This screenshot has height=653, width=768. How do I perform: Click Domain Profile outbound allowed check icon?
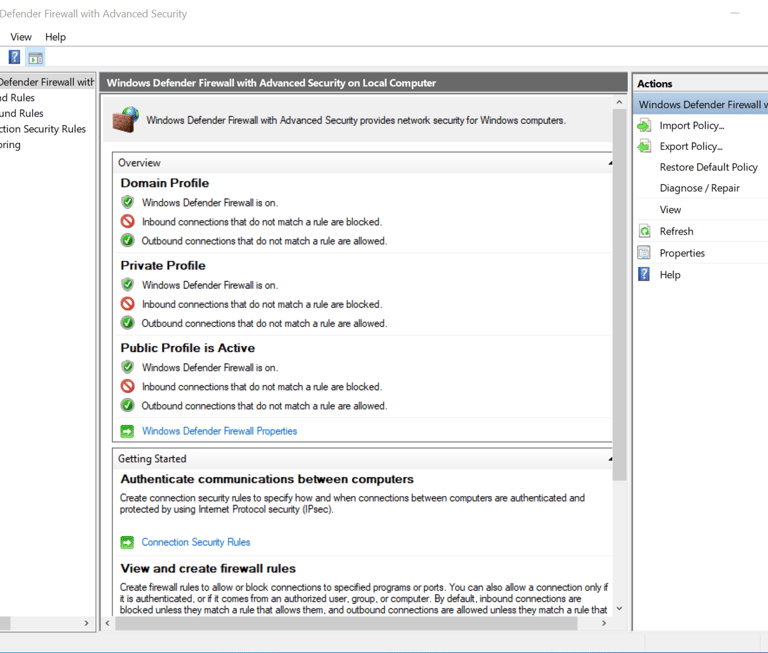(128, 241)
